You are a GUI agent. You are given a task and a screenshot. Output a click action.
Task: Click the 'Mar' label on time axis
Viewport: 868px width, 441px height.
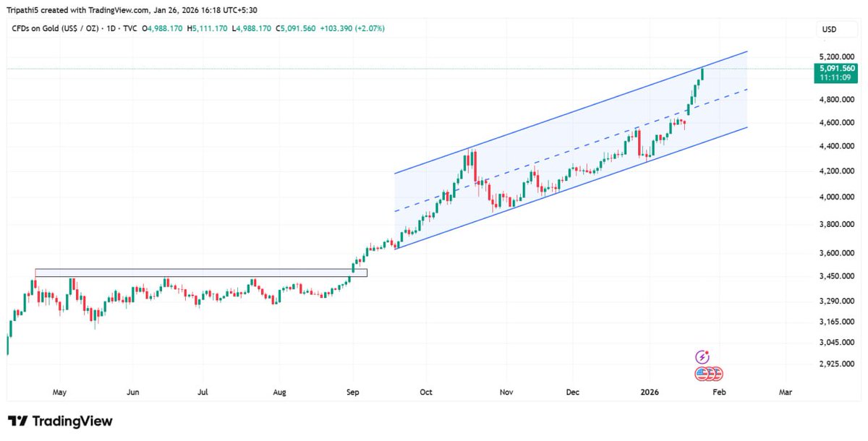tap(786, 393)
